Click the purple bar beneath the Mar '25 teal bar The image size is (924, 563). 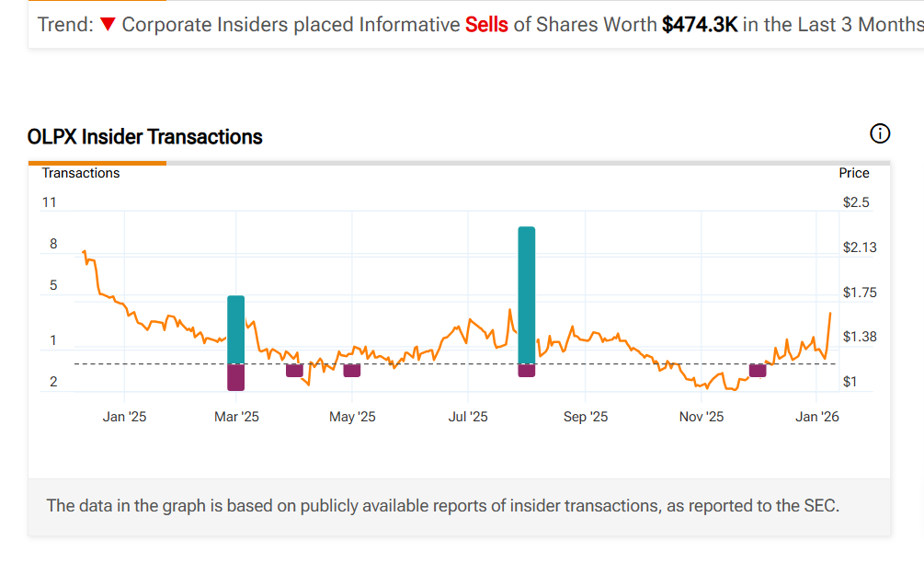click(x=236, y=377)
